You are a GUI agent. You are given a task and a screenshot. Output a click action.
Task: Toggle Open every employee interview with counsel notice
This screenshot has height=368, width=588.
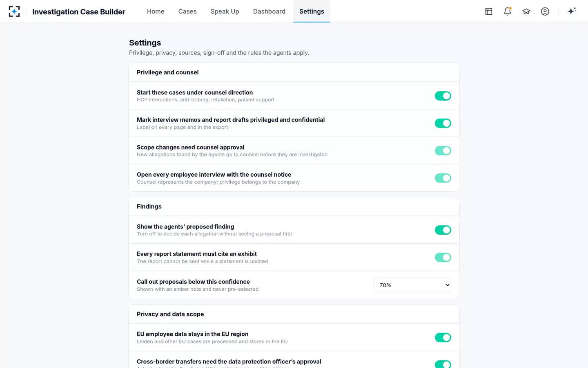(x=443, y=178)
